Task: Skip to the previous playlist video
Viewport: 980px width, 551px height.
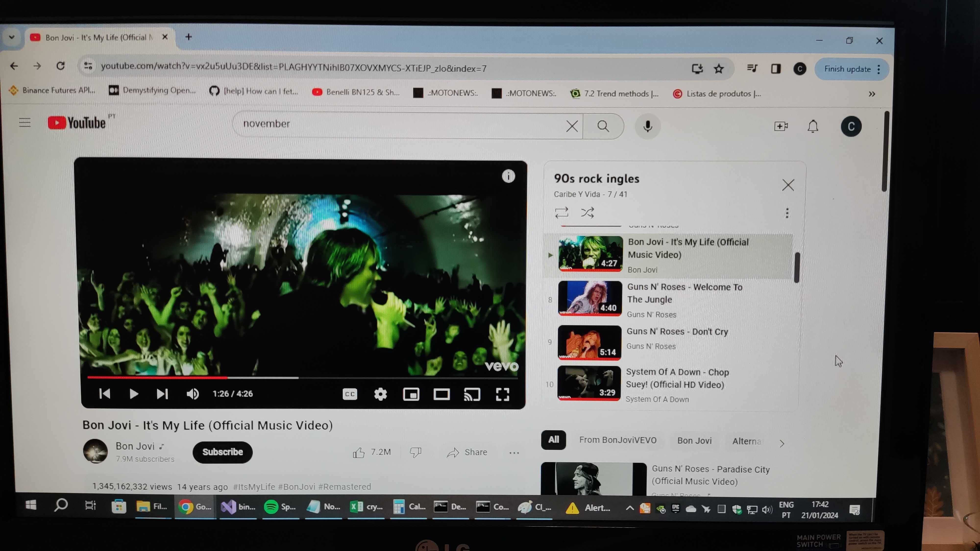Action: [105, 394]
